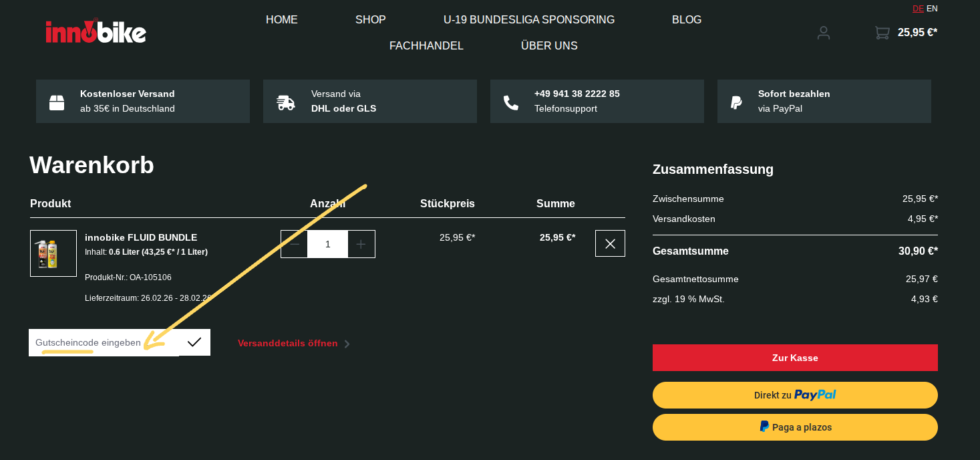
Task: Decrease quantity with minus button
Action: 295,244
